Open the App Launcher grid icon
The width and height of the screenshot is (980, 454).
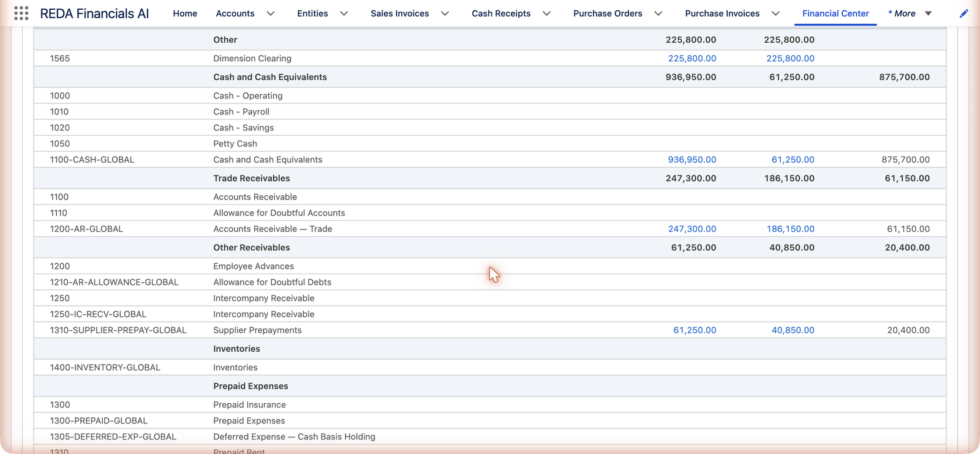coord(21,13)
